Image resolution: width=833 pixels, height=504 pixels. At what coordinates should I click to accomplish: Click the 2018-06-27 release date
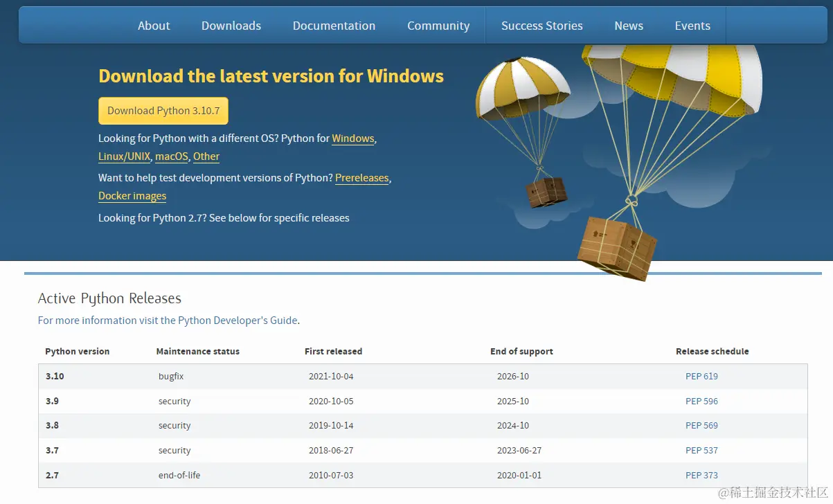[331, 451]
